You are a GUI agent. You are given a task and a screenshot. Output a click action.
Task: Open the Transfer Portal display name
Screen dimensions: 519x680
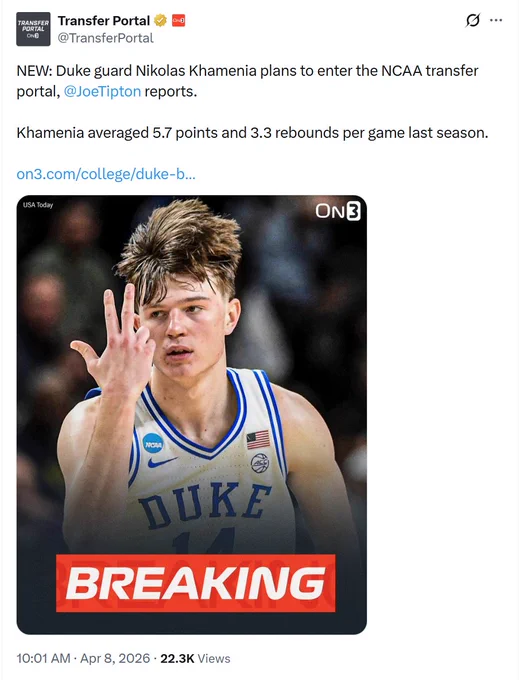[x=104, y=20]
